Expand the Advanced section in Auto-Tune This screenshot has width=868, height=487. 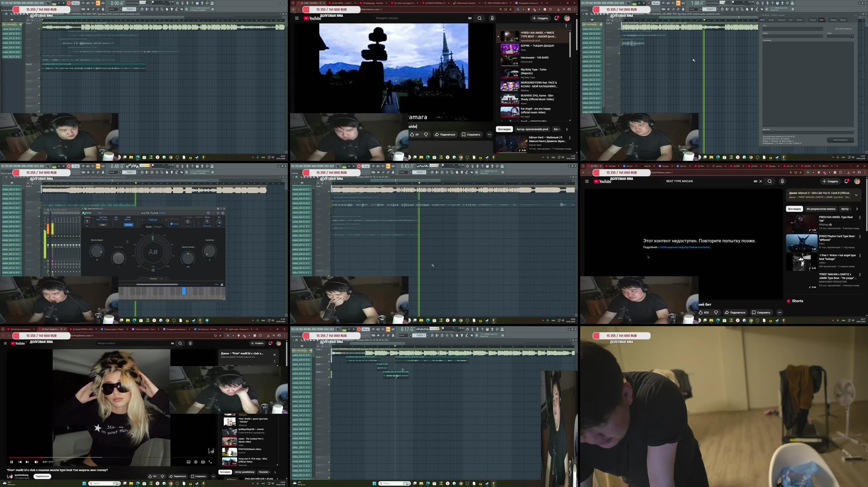coord(154,278)
